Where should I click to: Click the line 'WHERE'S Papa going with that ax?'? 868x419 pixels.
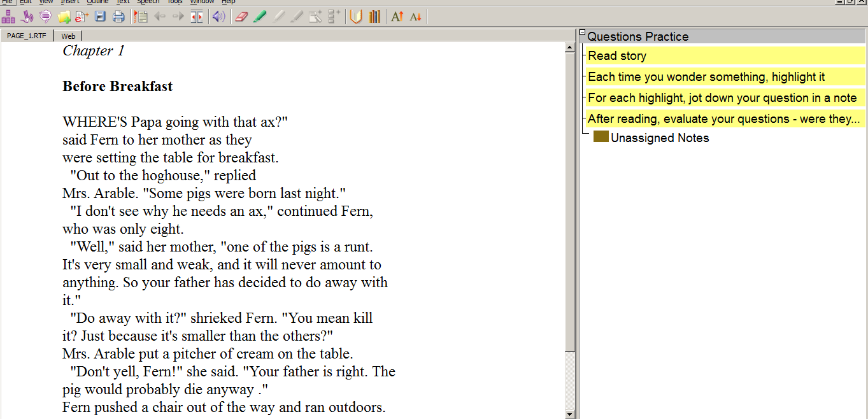175,122
